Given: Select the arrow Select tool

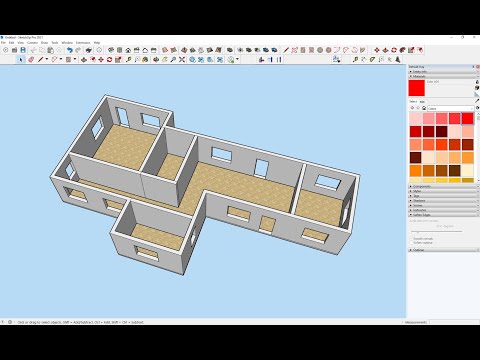Looking at the screenshot, I should (x=21, y=60).
